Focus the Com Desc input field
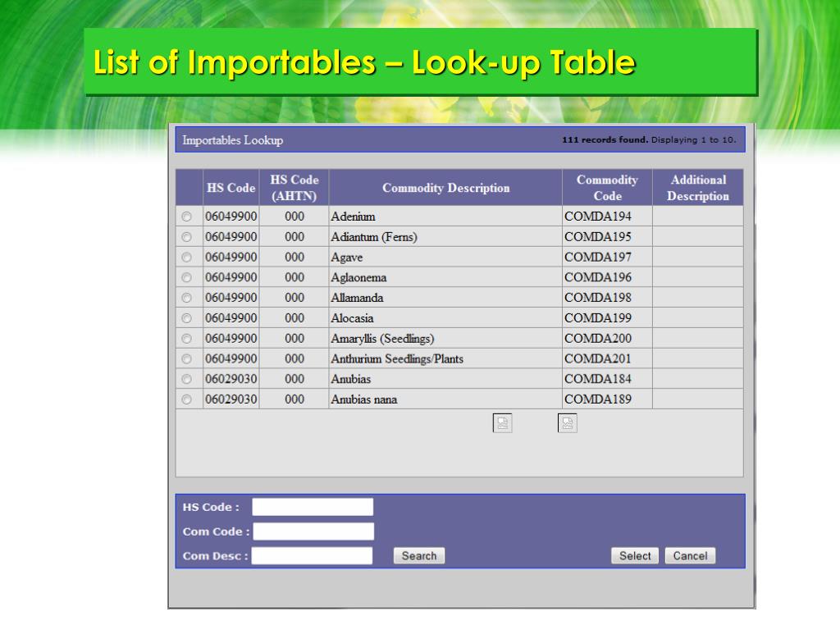840x630 pixels. 312,555
